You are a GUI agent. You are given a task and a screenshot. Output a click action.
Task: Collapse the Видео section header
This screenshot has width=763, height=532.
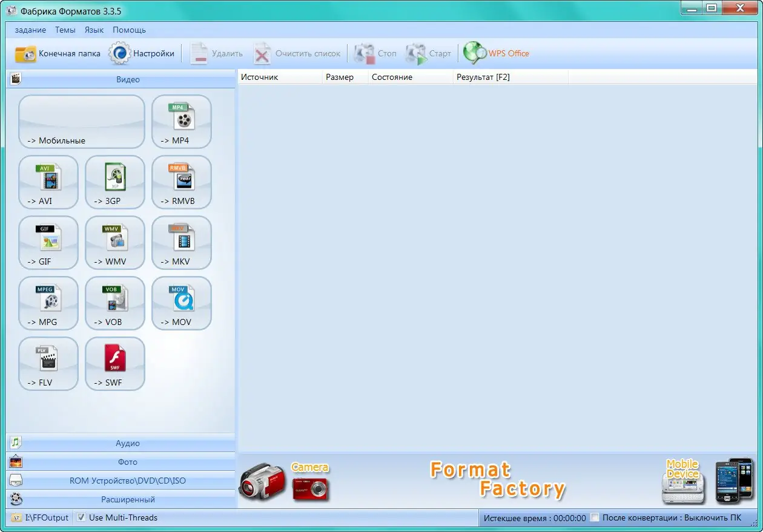(121, 79)
